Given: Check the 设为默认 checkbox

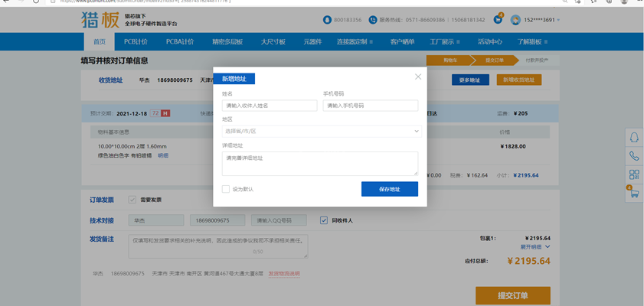Looking at the screenshot, I should [x=226, y=189].
